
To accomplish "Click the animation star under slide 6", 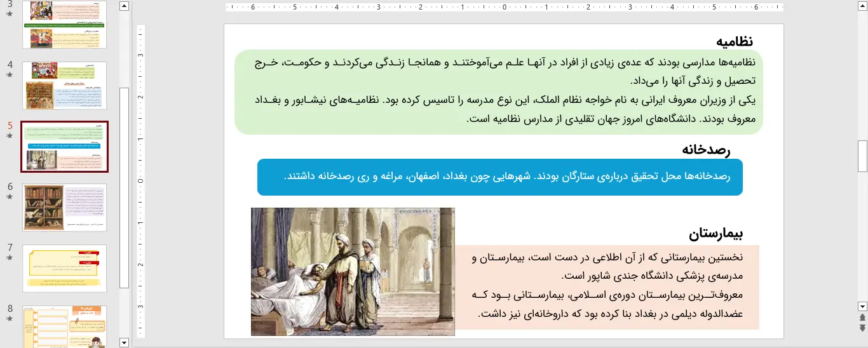I will 10,197.
